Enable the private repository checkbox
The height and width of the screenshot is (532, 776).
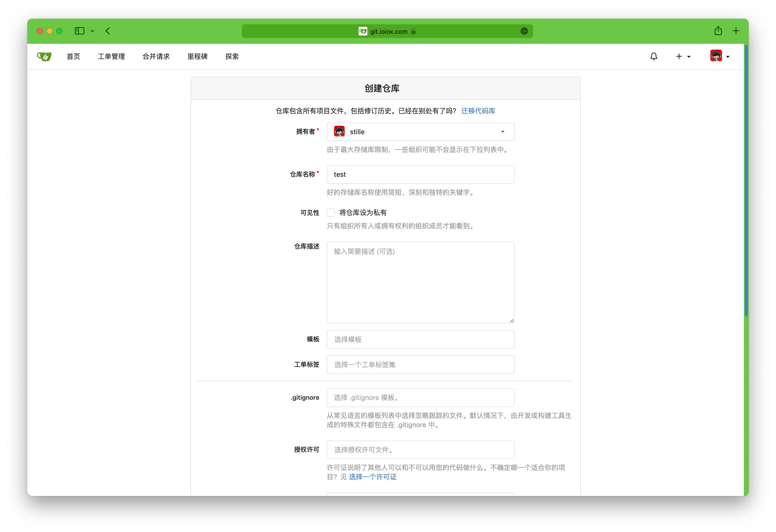(x=331, y=213)
